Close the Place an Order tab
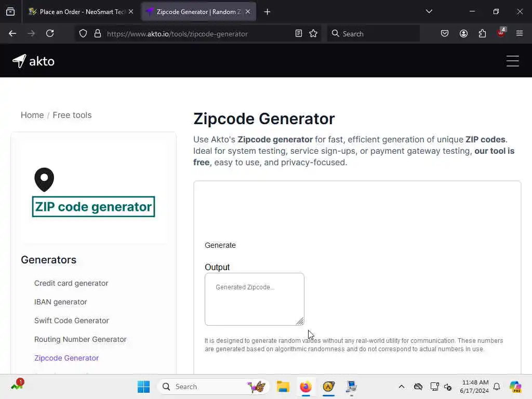Screen dimensions: 532x399 click(x=131, y=12)
